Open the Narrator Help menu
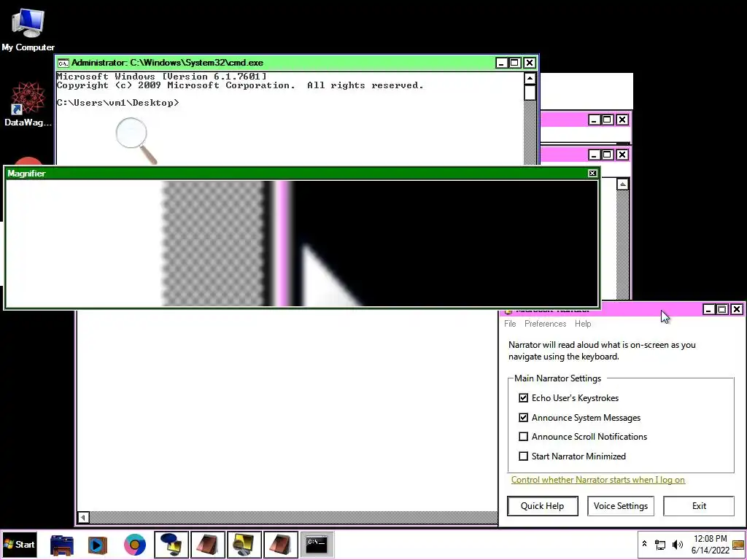Image resolution: width=747 pixels, height=560 pixels. [583, 324]
